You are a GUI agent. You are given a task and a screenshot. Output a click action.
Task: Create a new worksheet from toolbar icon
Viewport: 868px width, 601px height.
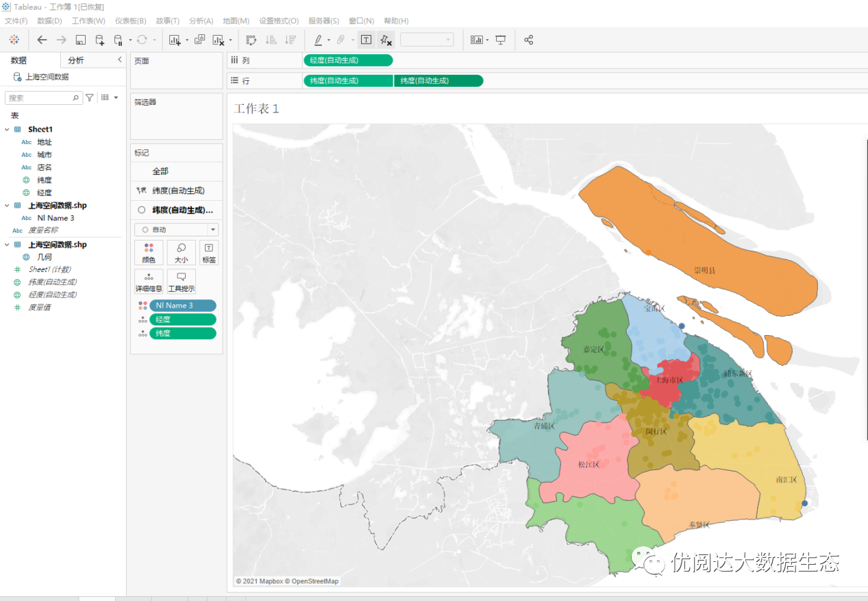[x=175, y=40]
